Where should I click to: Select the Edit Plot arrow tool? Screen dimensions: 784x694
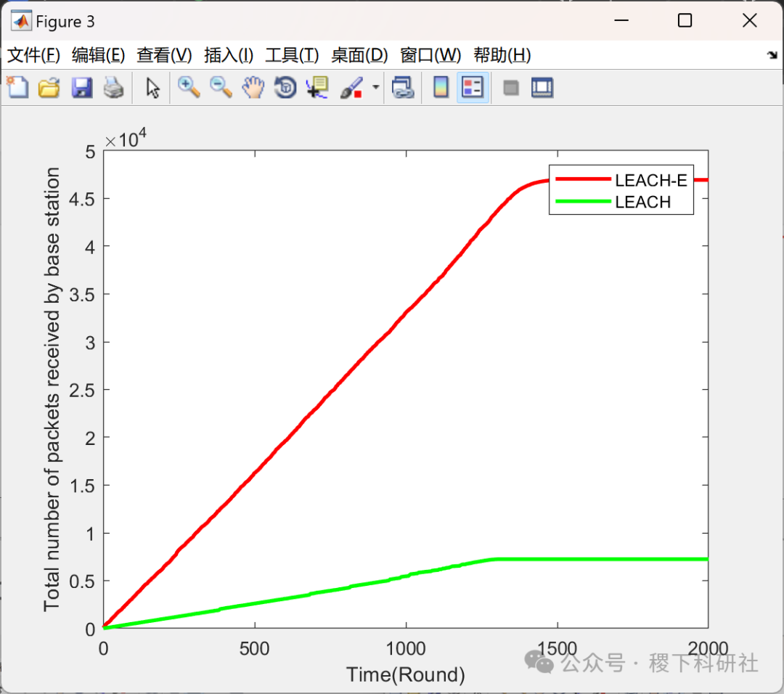point(152,88)
